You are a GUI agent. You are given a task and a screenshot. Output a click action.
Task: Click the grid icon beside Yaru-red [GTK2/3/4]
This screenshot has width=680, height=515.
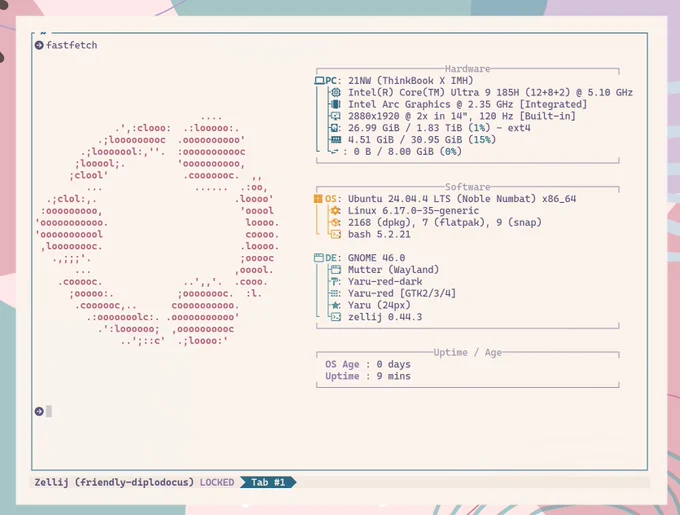(x=335, y=293)
